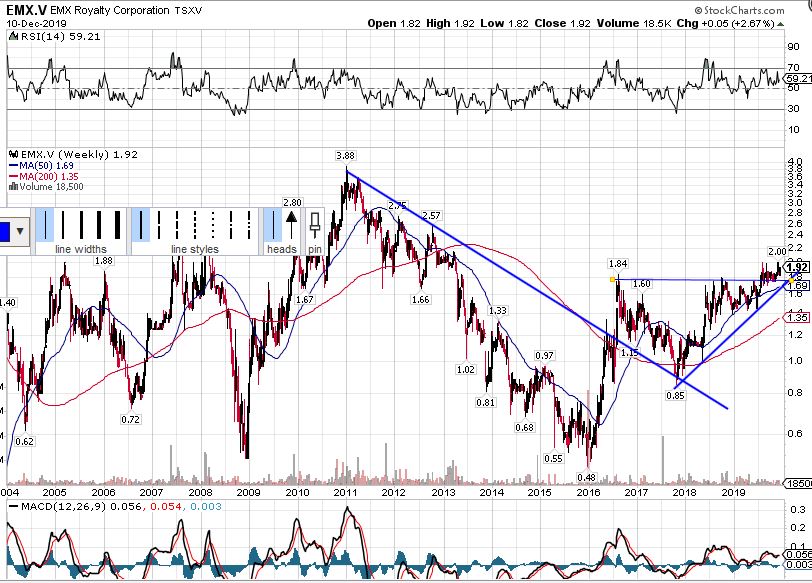Click the MA(200) 1.35 legend entry

44,177
